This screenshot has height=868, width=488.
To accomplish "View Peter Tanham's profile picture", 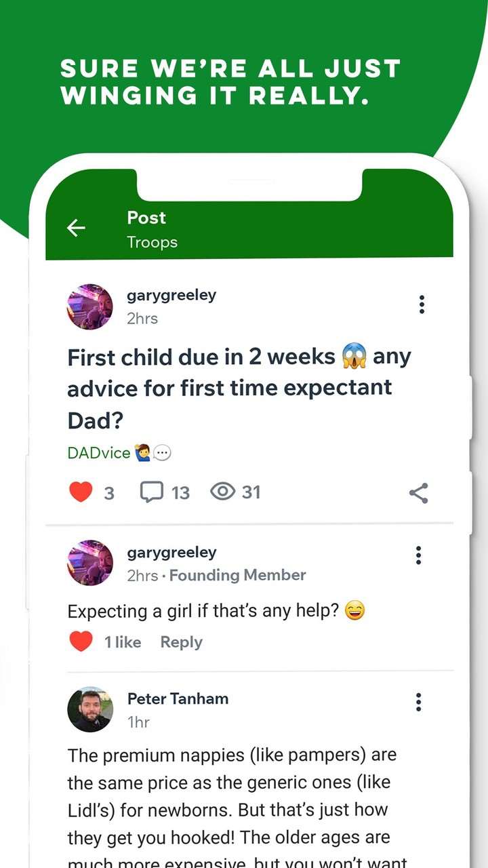I will pyautogui.click(x=90, y=709).
